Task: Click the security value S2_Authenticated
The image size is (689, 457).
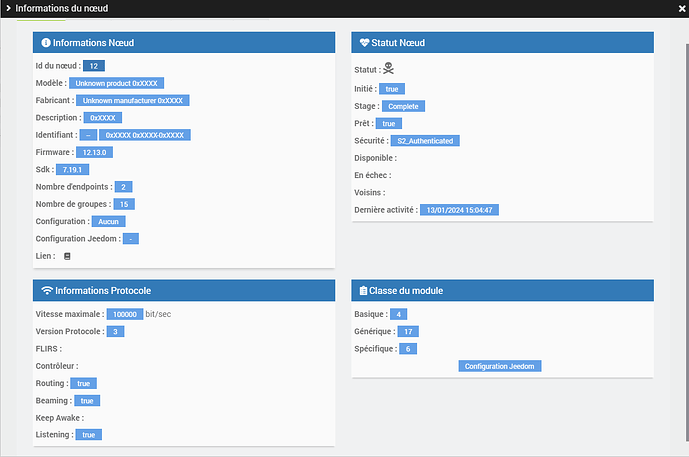Action: [425, 141]
